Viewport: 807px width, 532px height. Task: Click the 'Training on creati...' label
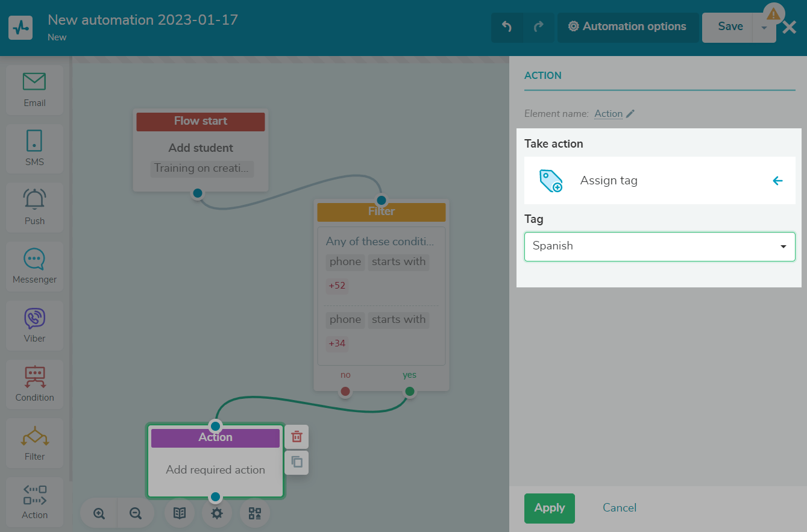coord(201,168)
